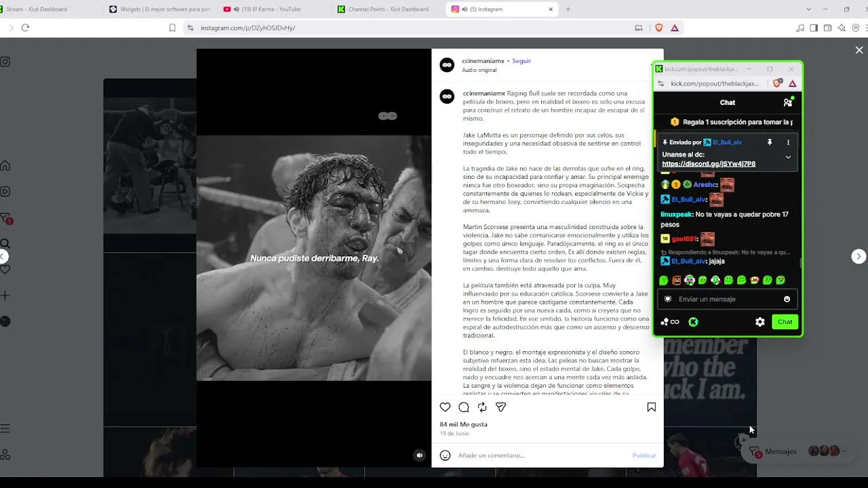Go to the next post

click(x=859, y=256)
